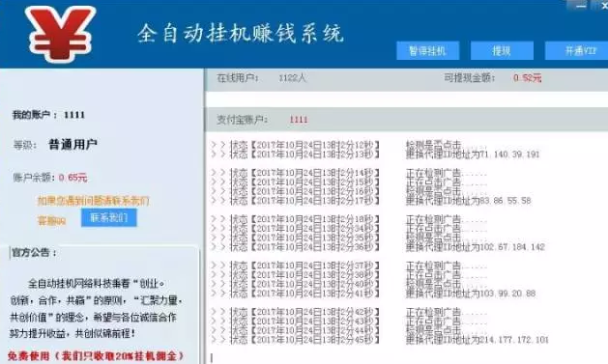Click the orange 客服QQ label
This screenshot has height=364, width=608.
[51, 221]
